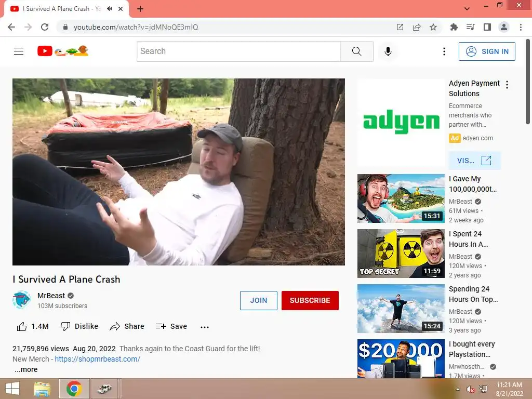Expand the description with ...more
The image size is (532, 399).
(x=26, y=369)
